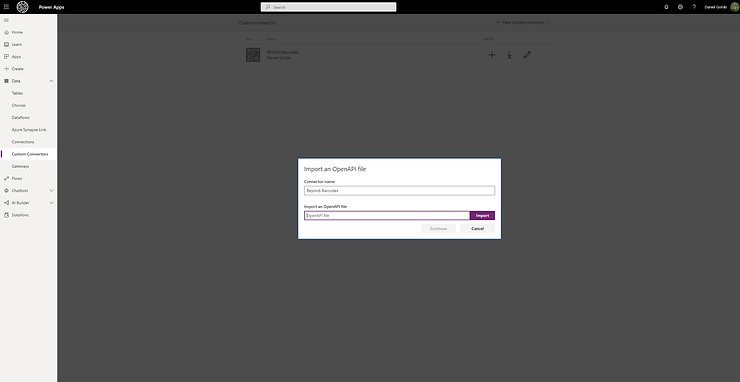
Task: Expand the AI Builder section
Action: point(51,203)
